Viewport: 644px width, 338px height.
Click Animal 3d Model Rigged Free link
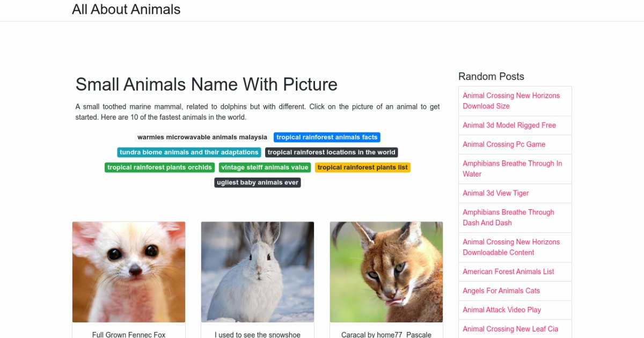click(x=509, y=126)
